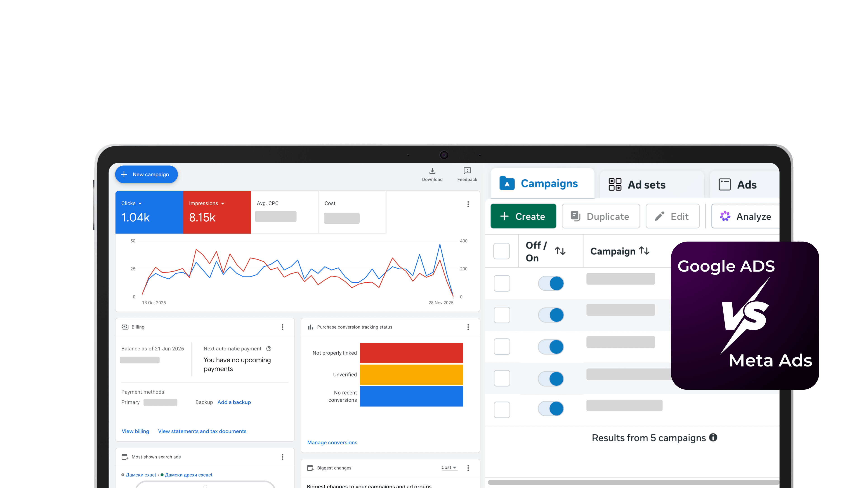Click the help icon beside Next automatic payment
This screenshot has height=488, width=868.
click(269, 349)
